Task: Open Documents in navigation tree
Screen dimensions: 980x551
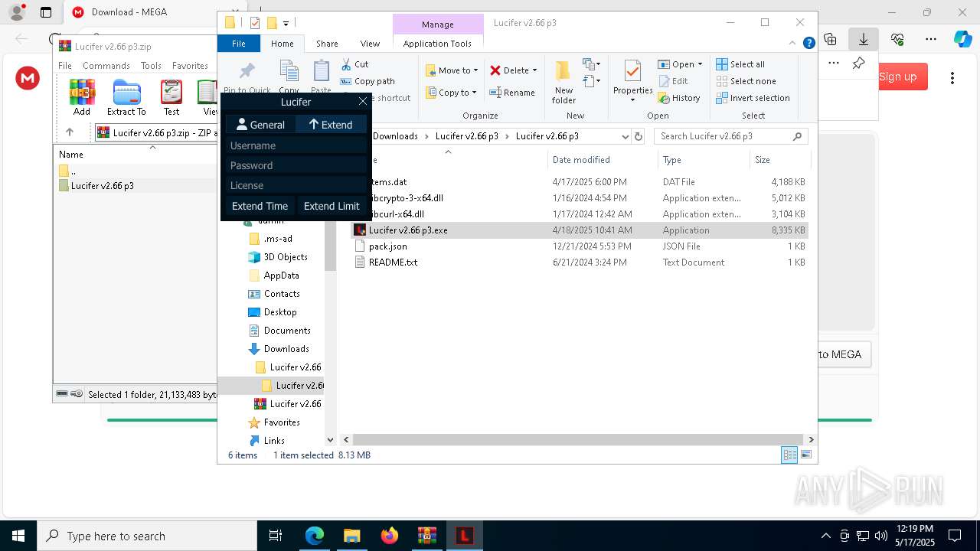Action: pos(287,331)
